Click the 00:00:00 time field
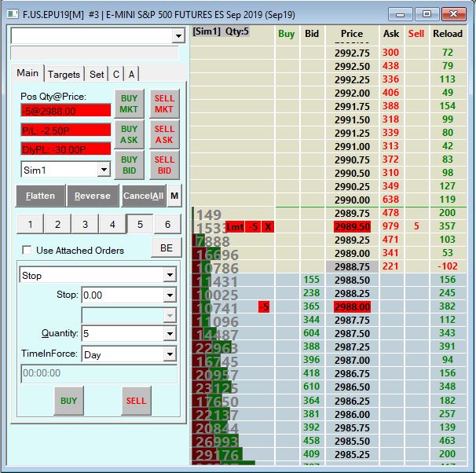 pyautogui.click(x=99, y=373)
